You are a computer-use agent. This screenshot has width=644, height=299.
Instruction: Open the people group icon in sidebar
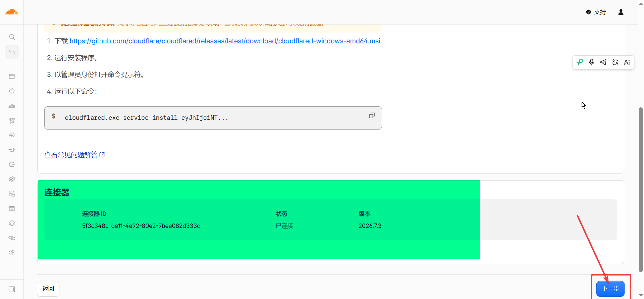pyautogui.click(x=12, y=106)
